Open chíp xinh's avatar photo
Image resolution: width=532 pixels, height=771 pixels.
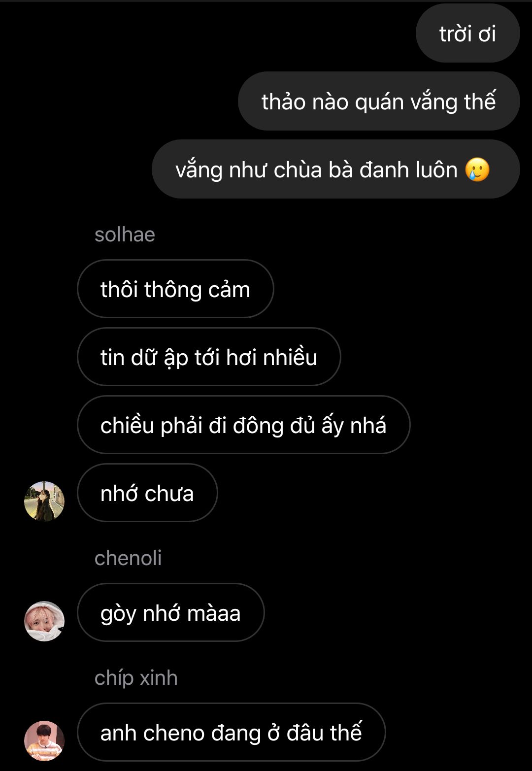coord(44,740)
